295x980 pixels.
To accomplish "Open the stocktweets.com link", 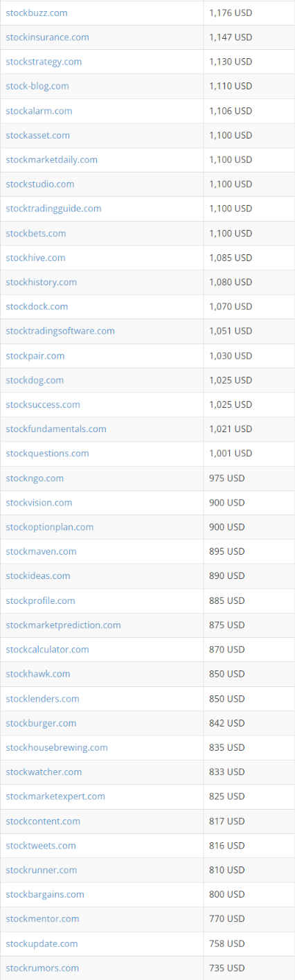I will pos(41,846).
